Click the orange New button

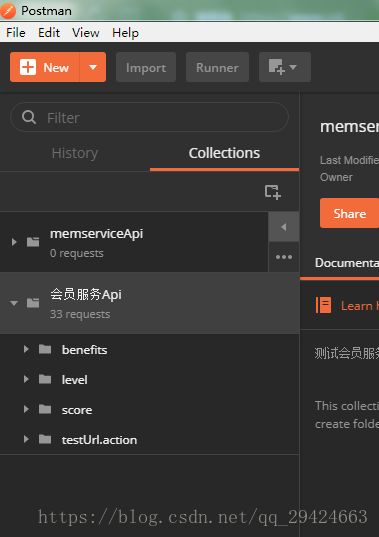(x=45, y=67)
